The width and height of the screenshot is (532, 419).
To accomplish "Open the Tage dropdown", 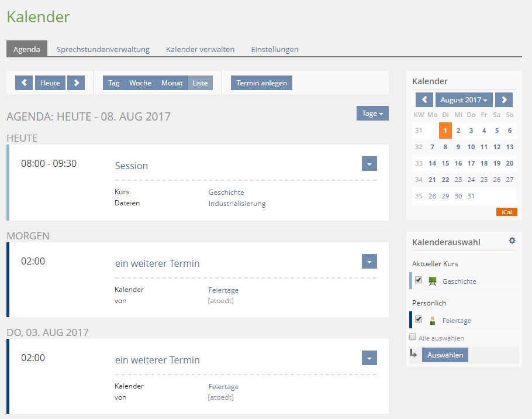I will pyautogui.click(x=372, y=114).
